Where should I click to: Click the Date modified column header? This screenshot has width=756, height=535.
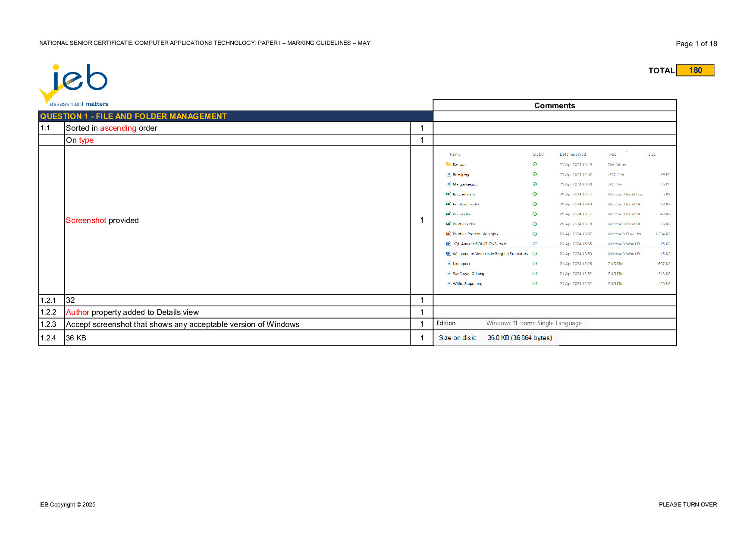[x=573, y=154]
